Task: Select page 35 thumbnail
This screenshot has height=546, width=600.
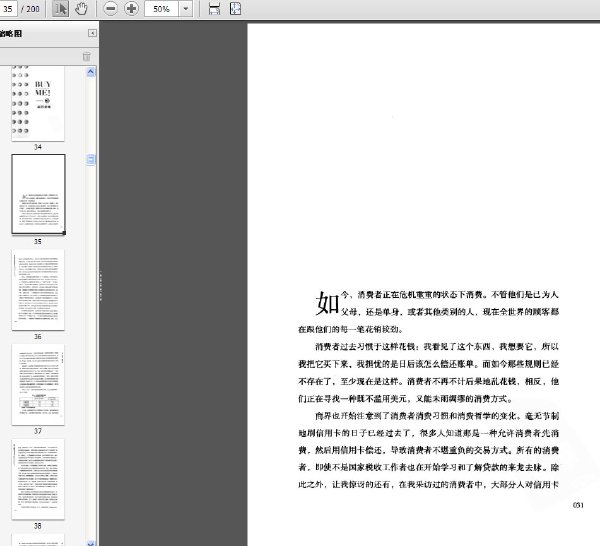Action: point(38,194)
